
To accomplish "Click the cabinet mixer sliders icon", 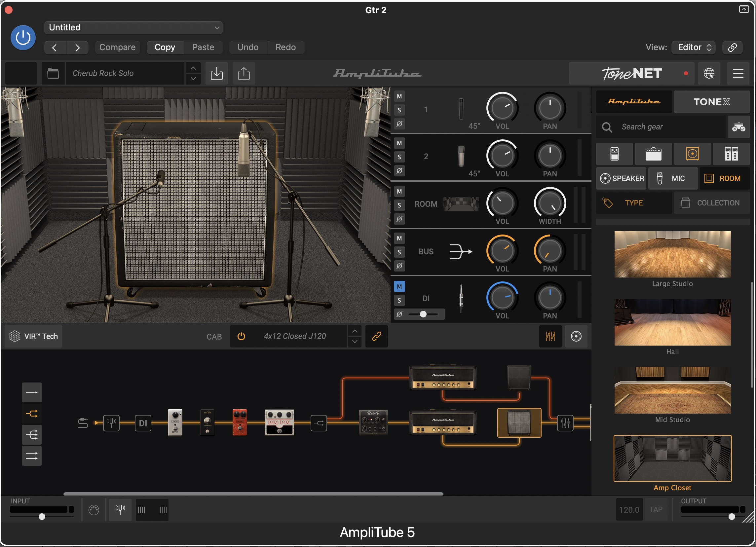I will click(x=550, y=336).
